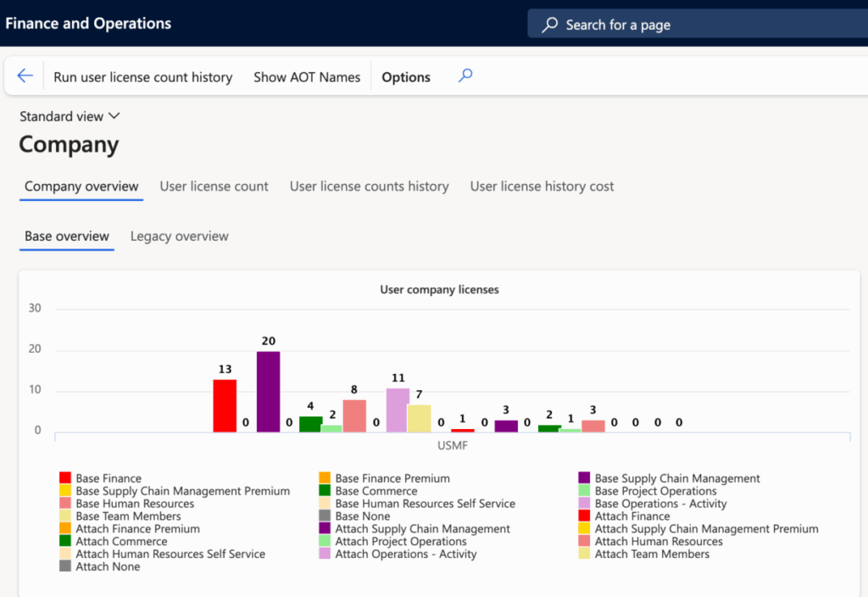Click the back arrow icon

pyautogui.click(x=25, y=76)
